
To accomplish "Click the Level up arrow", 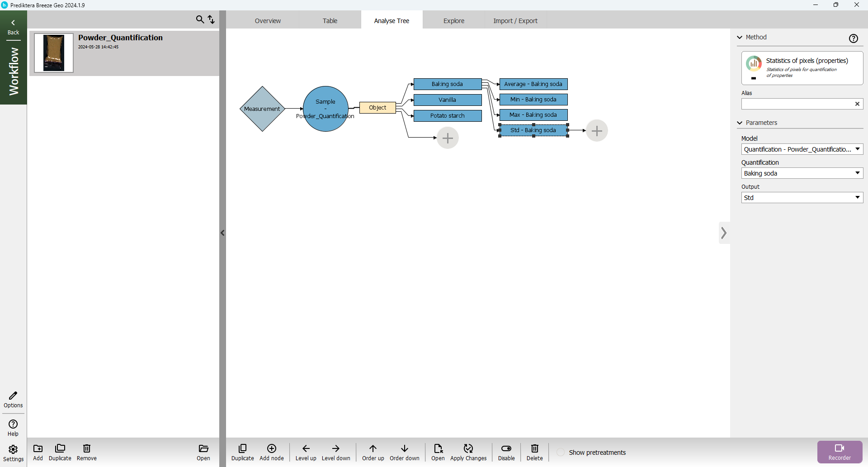I will pos(306,449).
